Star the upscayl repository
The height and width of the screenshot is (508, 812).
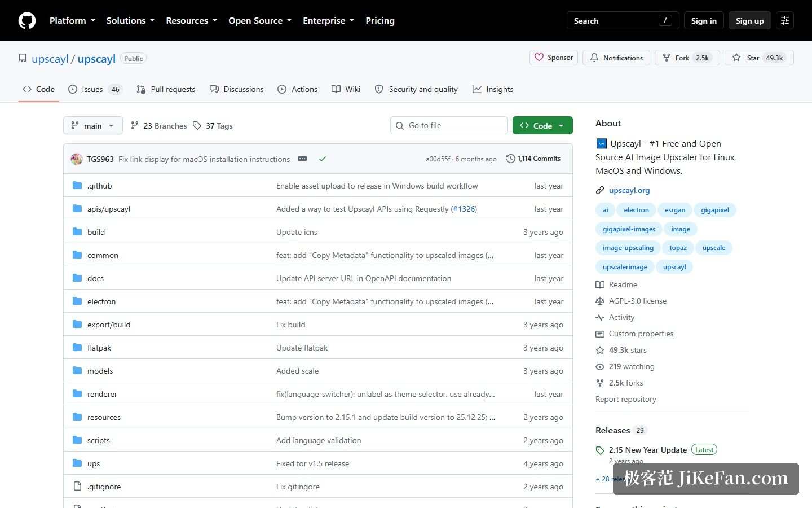tap(759, 58)
